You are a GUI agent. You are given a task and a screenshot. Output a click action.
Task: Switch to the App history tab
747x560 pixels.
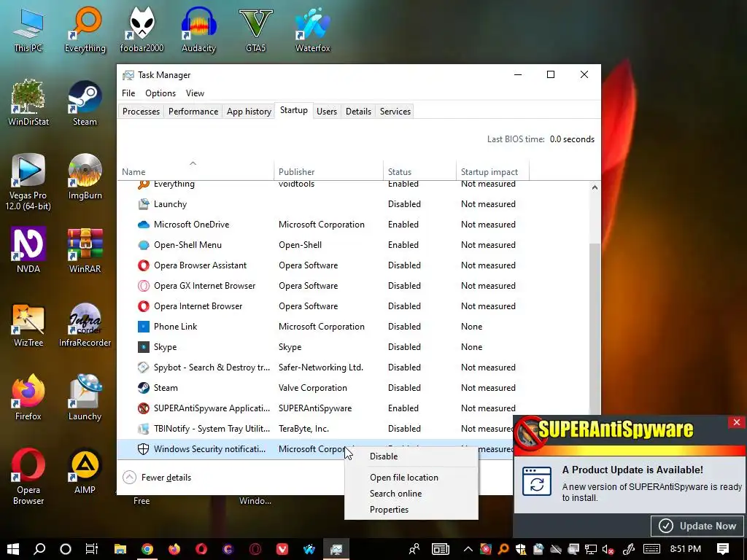coord(249,112)
